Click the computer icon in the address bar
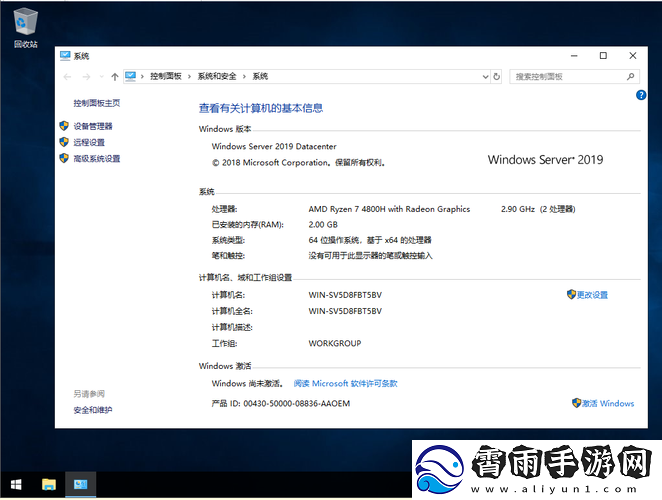Viewport: 662px width, 500px height. [130, 76]
